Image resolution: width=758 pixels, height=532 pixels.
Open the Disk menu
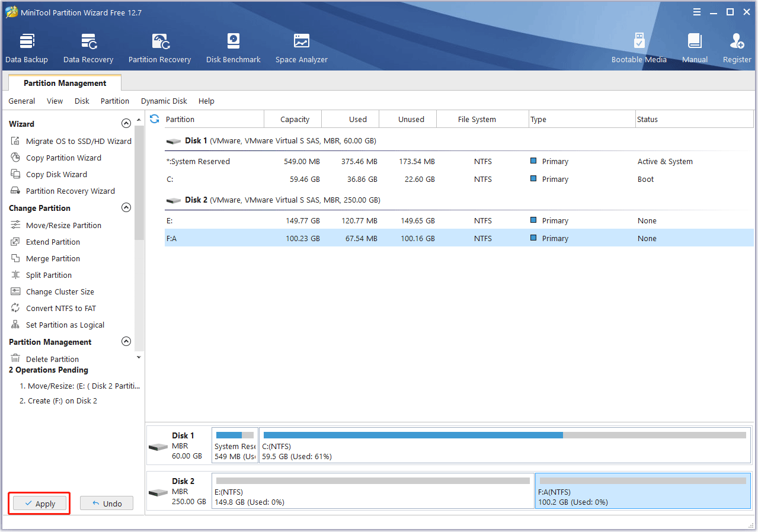click(82, 101)
